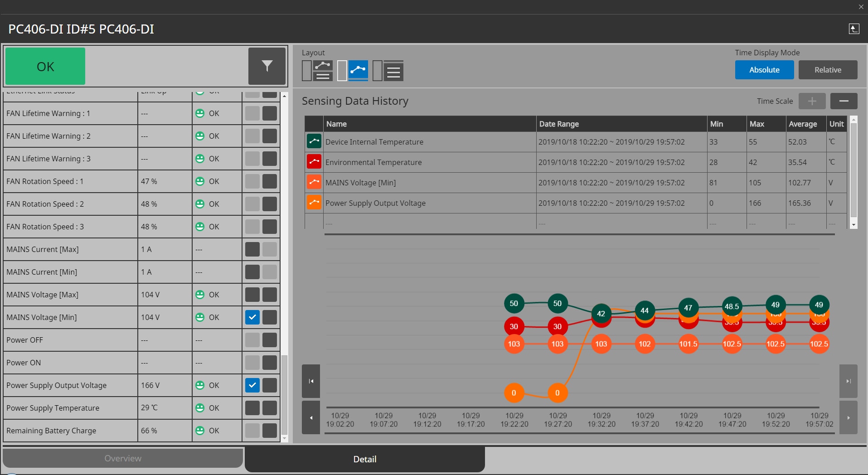The height and width of the screenshot is (475, 868).
Task: Select the list-only layout icon
Action: pyautogui.click(x=388, y=71)
